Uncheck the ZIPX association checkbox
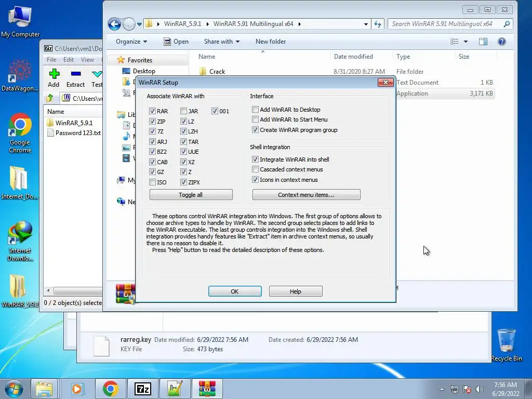 click(x=183, y=182)
